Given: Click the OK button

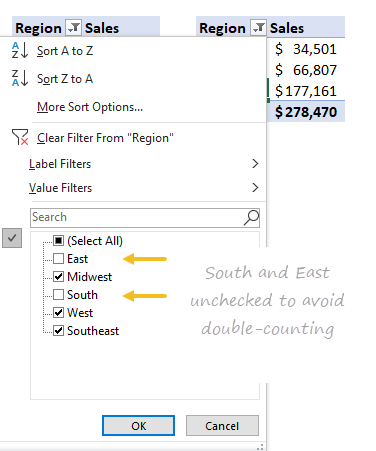Looking at the screenshot, I should click(x=138, y=425).
